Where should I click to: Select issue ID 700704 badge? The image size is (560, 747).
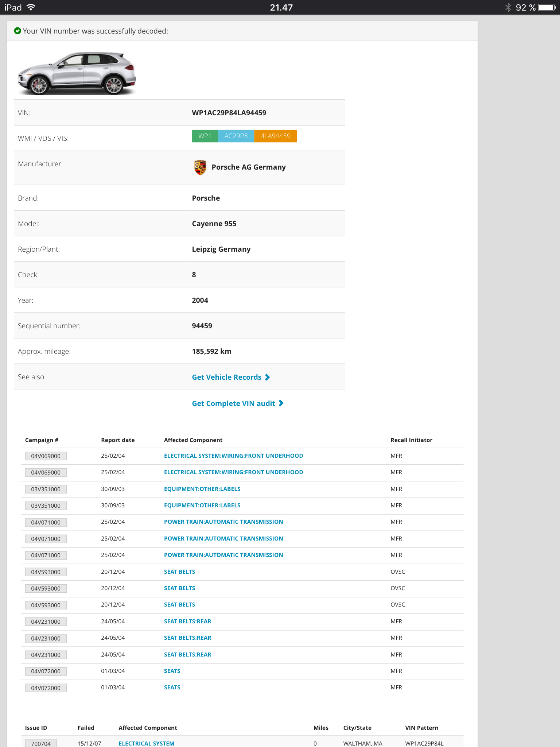(x=41, y=743)
